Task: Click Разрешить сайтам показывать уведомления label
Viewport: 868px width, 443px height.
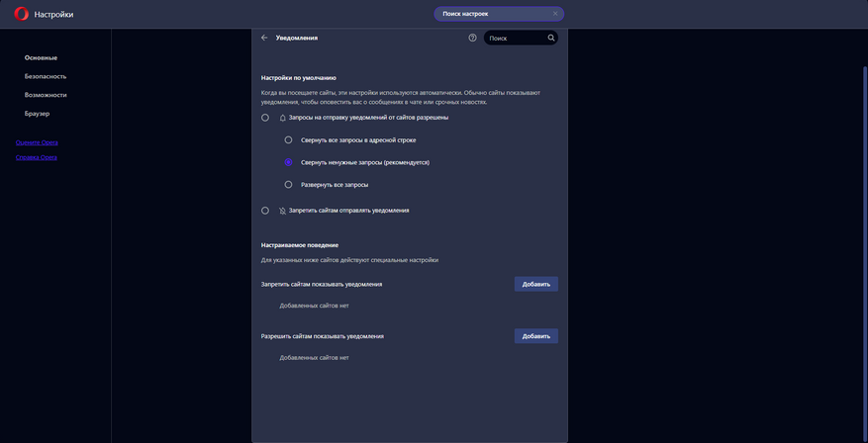Action: click(323, 335)
